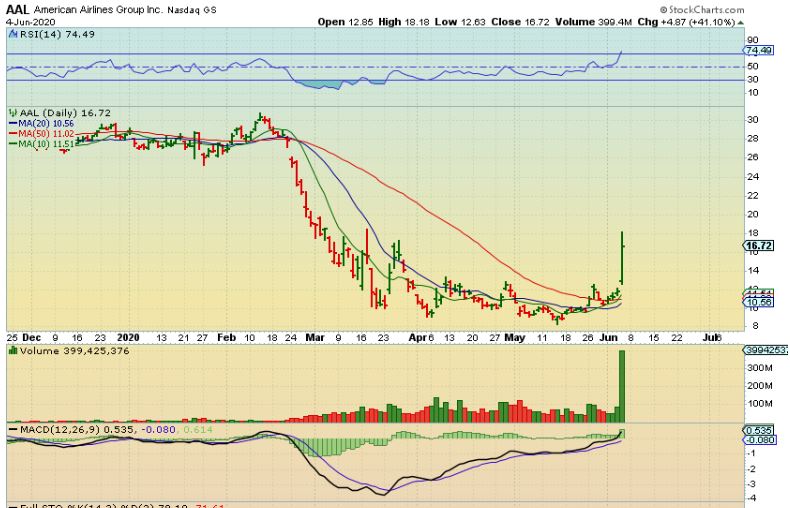The image size is (790, 508).
Task: Click the MA(50) 11.02 legend entry
Action: click(x=42, y=134)
